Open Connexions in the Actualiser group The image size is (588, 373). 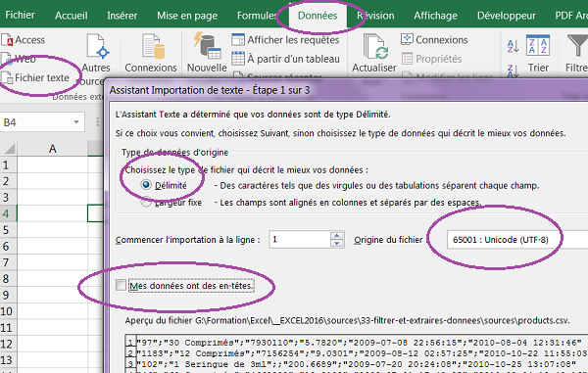tap(434, 40)
